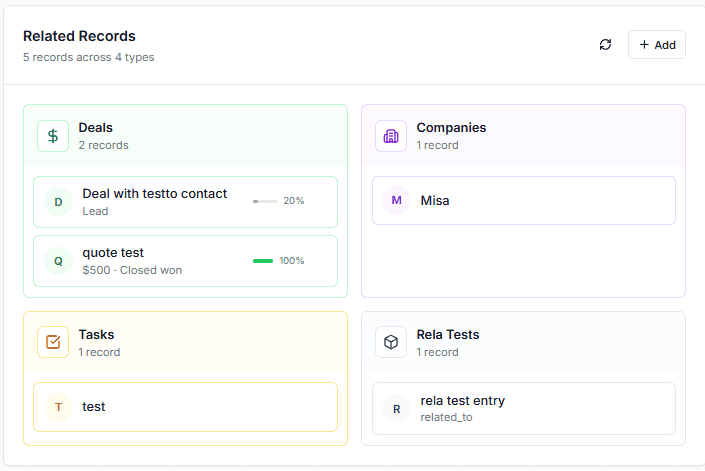Click the 100% green progress bar
Screen dimensions: 705x471
263,261
